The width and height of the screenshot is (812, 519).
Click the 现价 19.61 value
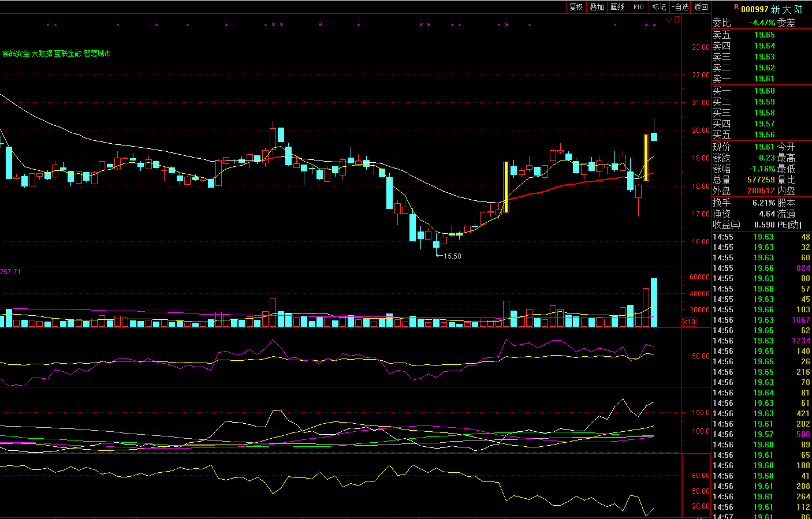tap(765, 147)
